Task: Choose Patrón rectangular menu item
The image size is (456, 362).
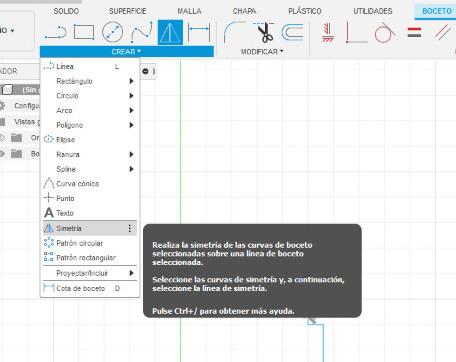Action: [x=90, y=258]
